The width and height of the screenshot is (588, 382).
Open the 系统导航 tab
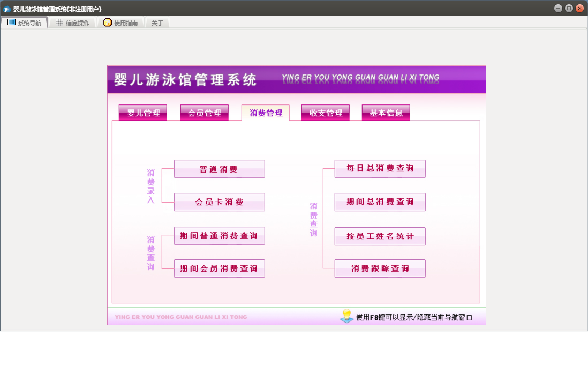pyautogui.click(x=25, y=23)
